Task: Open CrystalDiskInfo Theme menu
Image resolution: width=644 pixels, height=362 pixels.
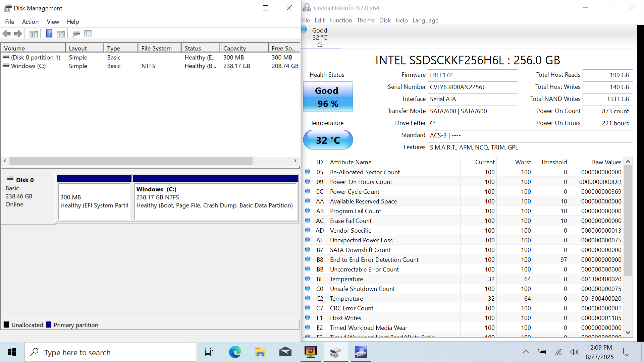Action: click(366, 20)
